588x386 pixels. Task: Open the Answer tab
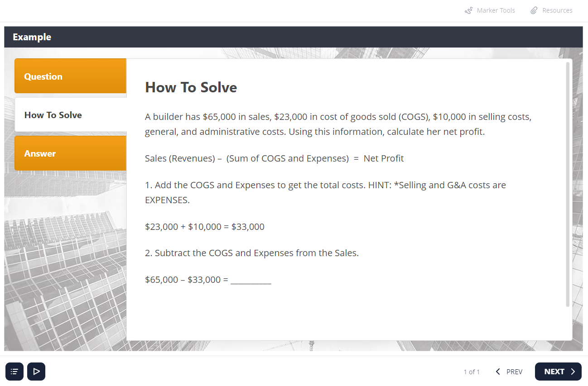pyautogui.click(x=70, y=153)
